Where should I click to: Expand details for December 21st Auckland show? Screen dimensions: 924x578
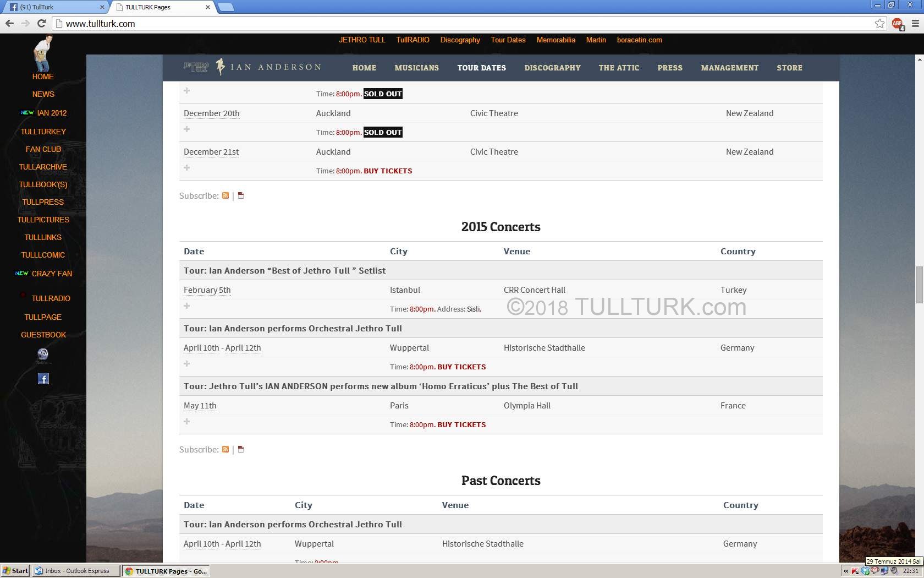pos(187,167)
